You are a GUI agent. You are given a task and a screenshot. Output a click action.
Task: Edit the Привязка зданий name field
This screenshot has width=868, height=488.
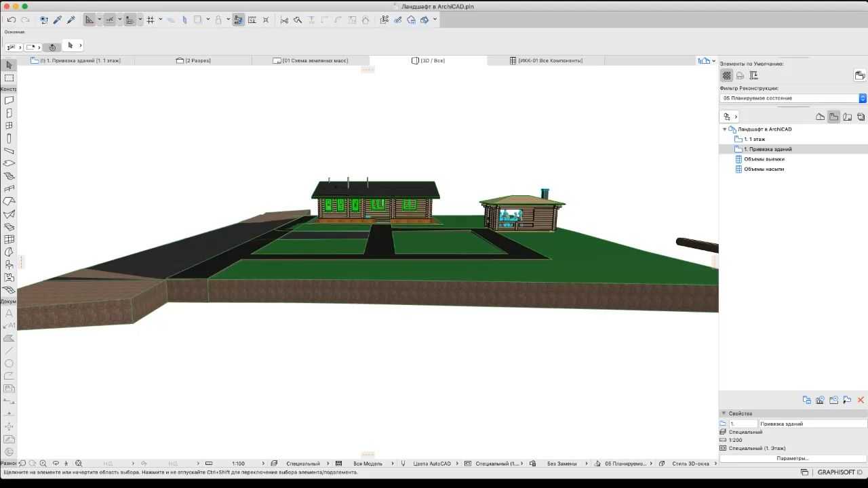click(812, 424)
